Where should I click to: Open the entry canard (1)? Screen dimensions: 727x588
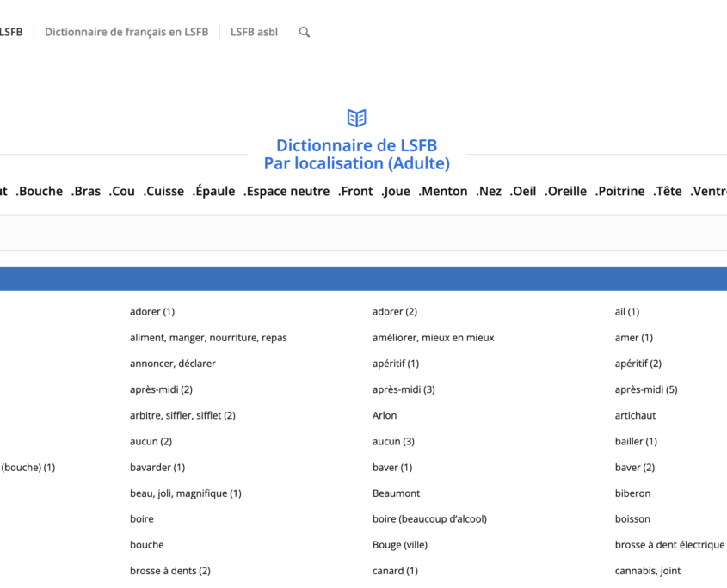coord(395,571)
